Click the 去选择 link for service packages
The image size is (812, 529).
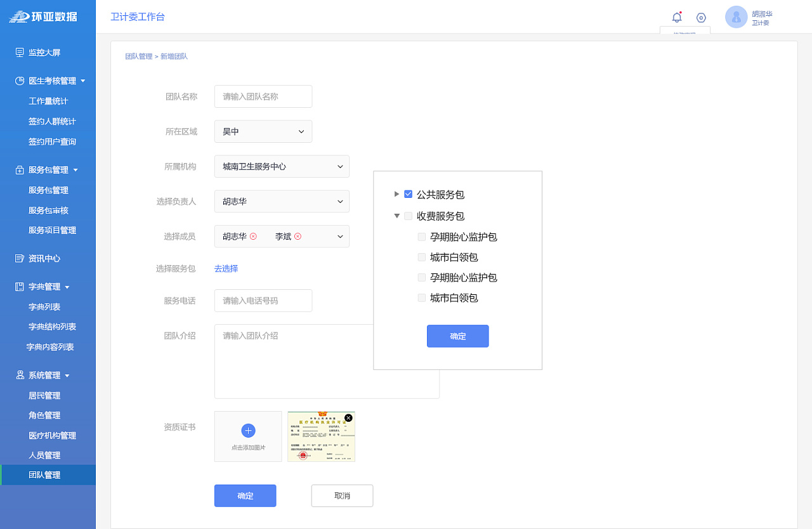coord(226,268)
